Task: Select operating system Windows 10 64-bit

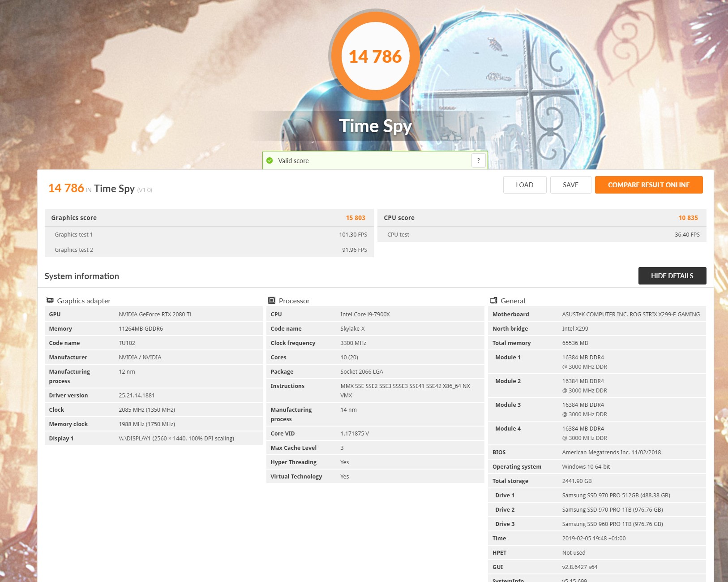Action: click(x=586, y=467)
